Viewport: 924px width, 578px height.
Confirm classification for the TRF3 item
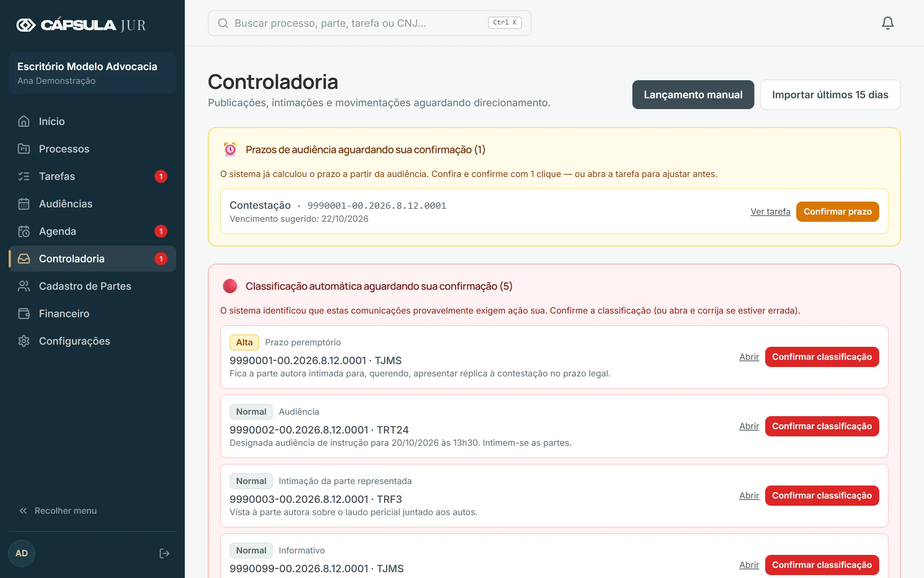click(x=821, y=495)
